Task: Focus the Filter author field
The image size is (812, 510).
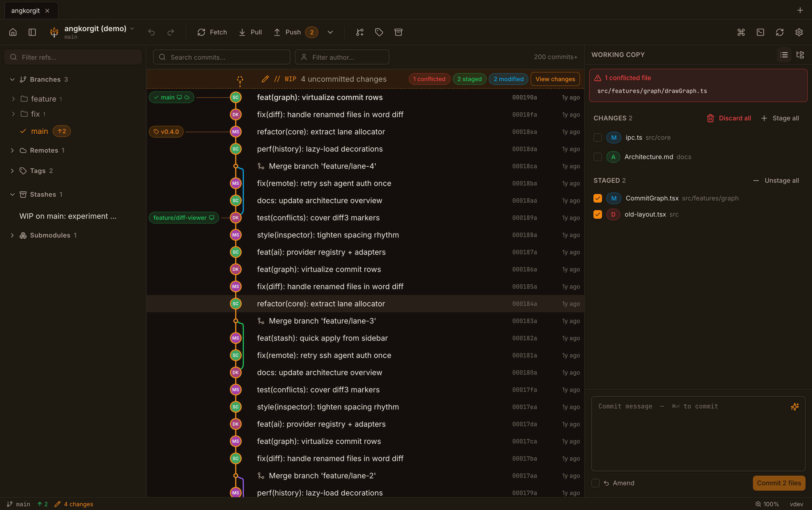Action: 342,57
